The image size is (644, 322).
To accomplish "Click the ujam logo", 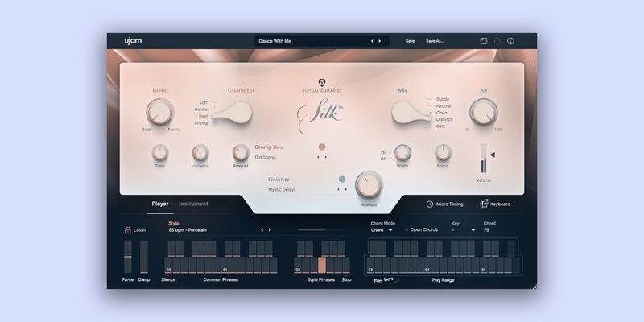I will [133, 41].
